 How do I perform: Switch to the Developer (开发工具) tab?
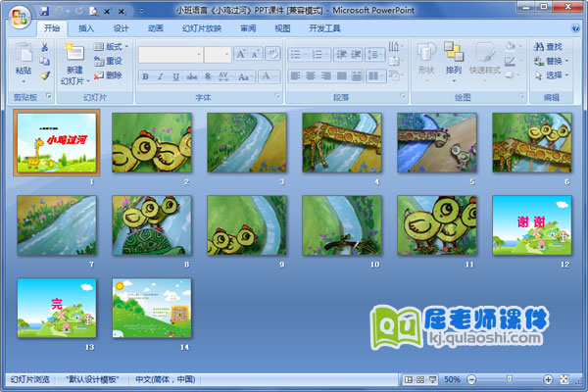pyautogui.click(x=324, y=28)
